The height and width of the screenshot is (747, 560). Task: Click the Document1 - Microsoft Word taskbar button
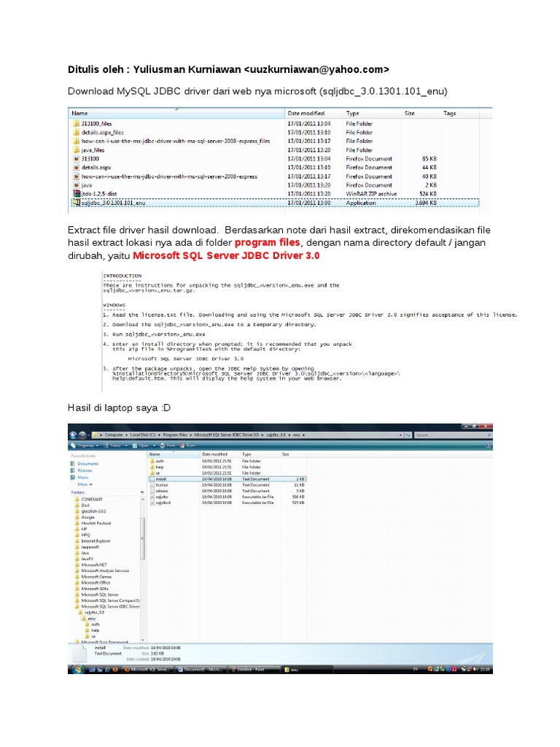tap(200, 670)
